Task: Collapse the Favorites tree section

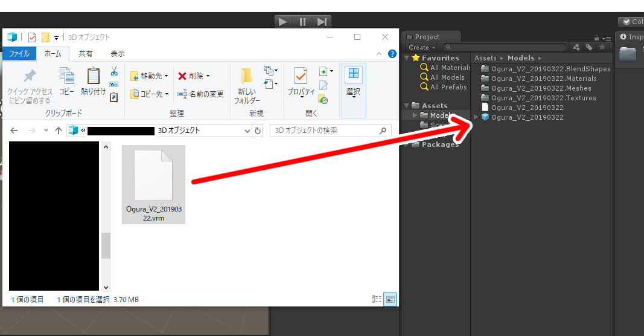Action: click(407, 58)
